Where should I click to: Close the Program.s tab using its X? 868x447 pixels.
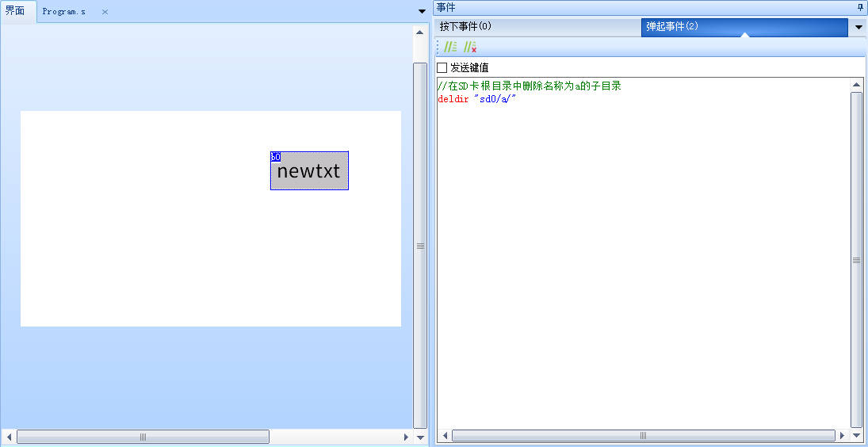(105, 12)
